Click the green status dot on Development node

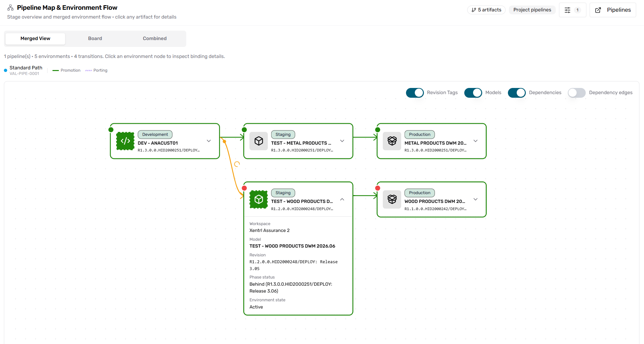click(x=111, y=130)
